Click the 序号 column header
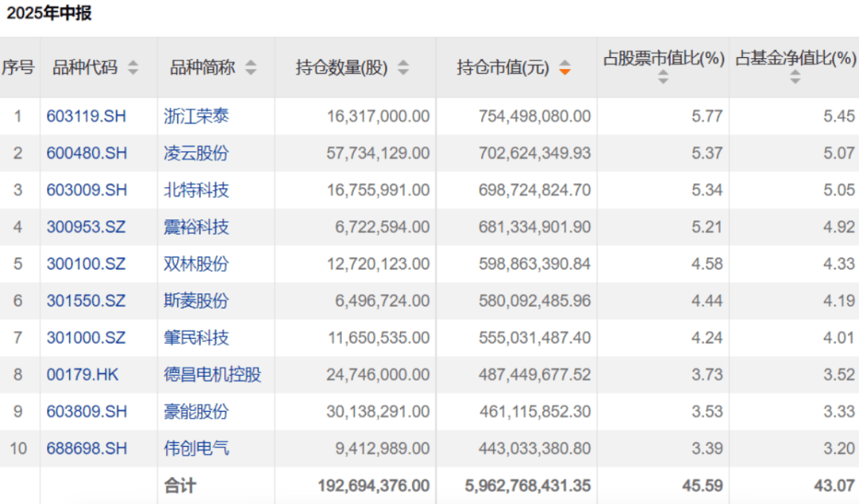Viewport: 859px width, 504px height. coord(18,68)
